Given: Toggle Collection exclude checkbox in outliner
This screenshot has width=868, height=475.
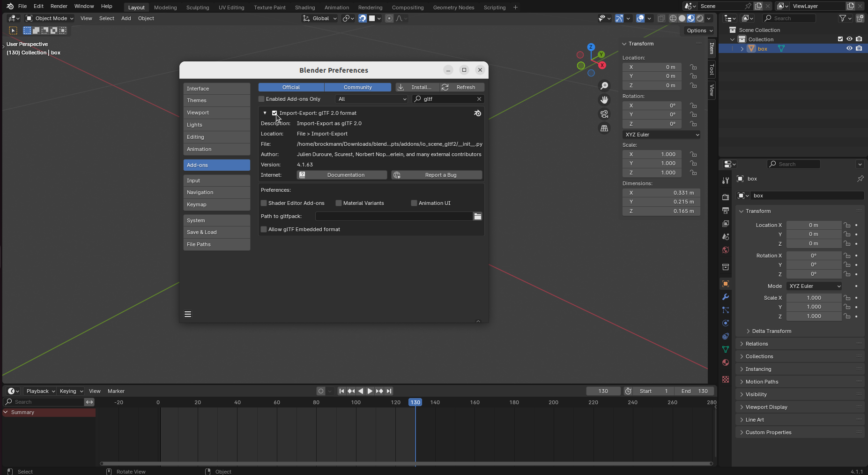Looking at the screenshot, I should (x=840, y=39).
